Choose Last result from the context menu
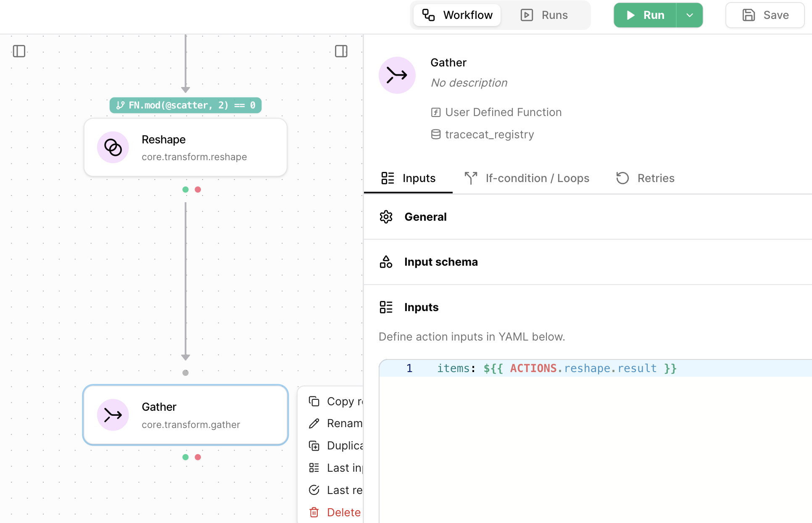Viewport: 812px width, 523px height. [x=335, y=490]
